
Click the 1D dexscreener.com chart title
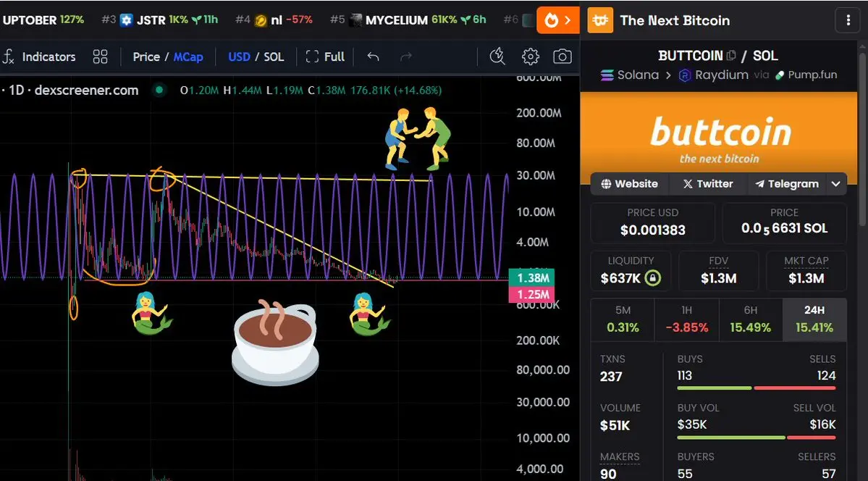point(74,91)
